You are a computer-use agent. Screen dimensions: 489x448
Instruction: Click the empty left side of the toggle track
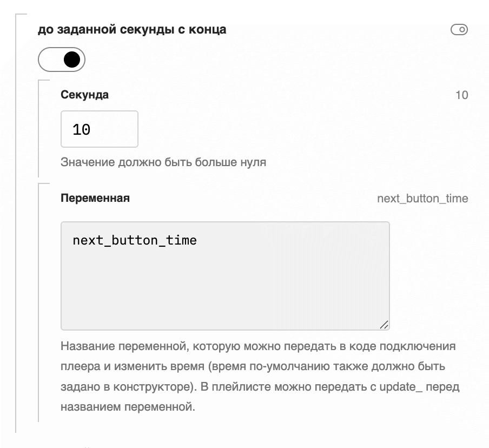[50, 60]
